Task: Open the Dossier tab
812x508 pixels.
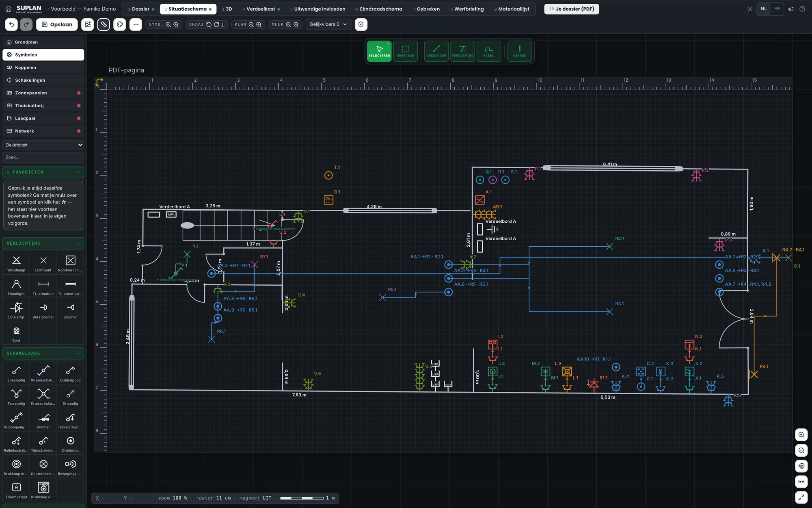Action: click(x=141, y=9)
